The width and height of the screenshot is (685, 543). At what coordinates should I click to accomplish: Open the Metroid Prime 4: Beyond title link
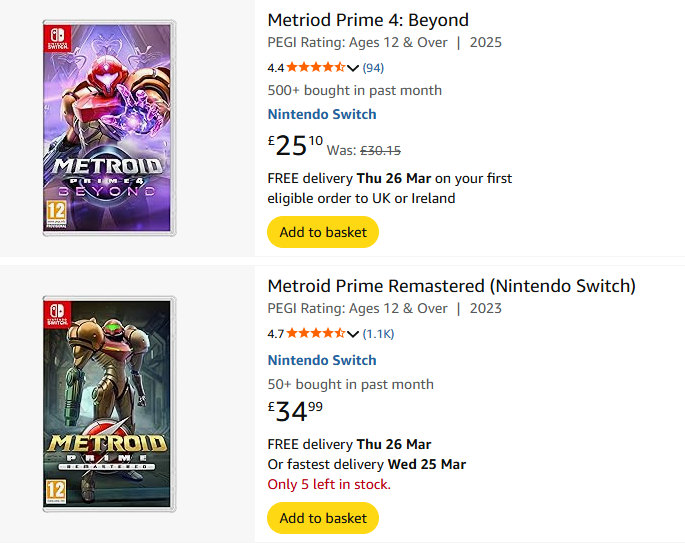[x=368, y=19]
